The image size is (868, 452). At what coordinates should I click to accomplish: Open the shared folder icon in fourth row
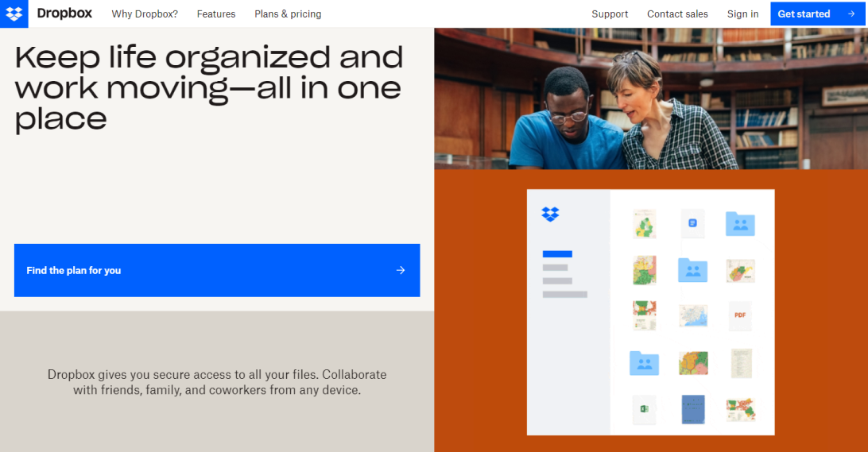pyautogui.click(x=645, y=364)
